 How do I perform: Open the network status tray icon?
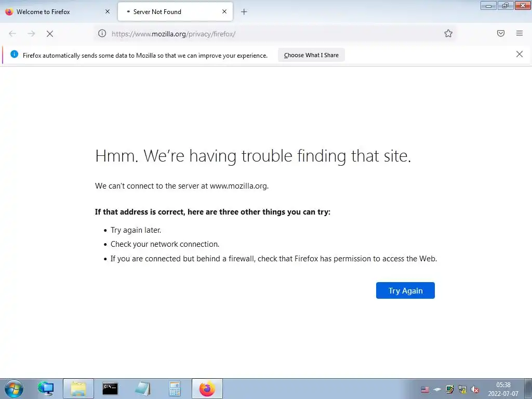(x=462, y=389)
